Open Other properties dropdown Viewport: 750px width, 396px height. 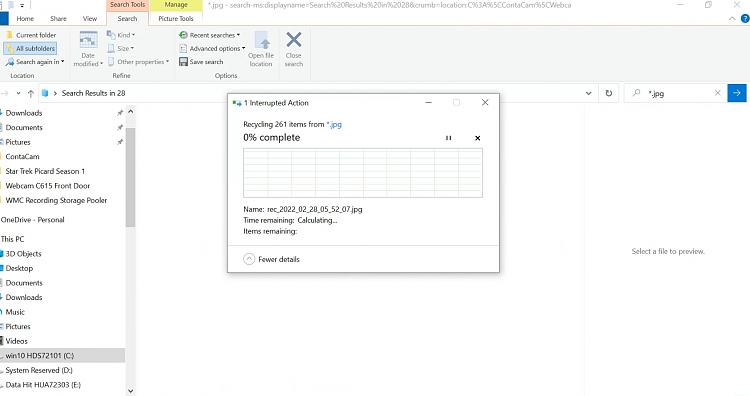(x=138, y=62)
